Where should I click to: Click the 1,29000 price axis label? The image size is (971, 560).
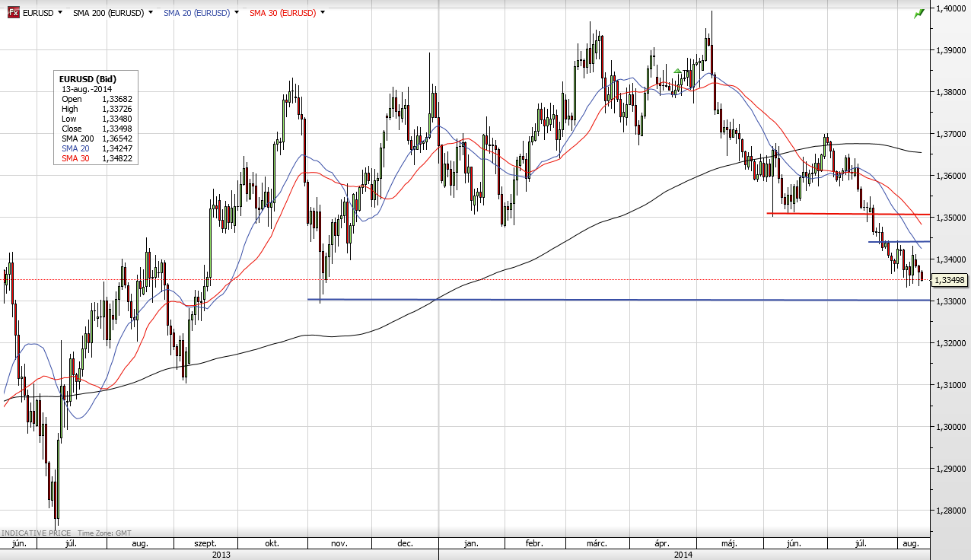point(950,469)
